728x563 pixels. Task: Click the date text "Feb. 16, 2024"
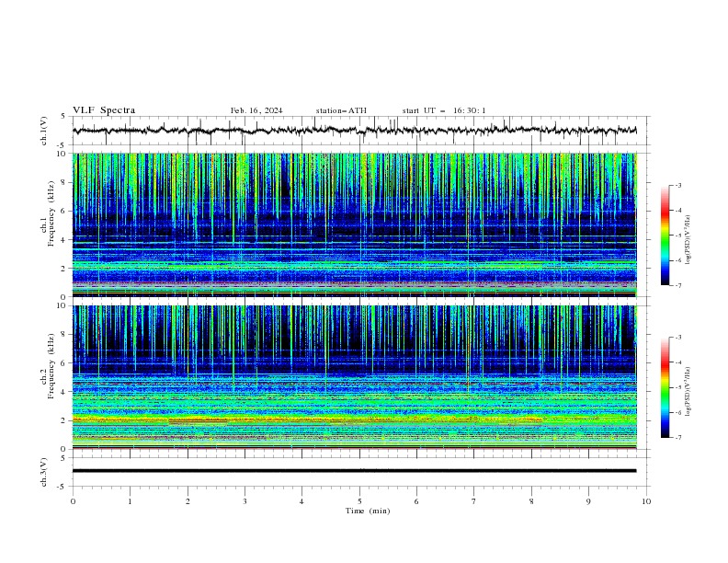[x=256, y=110]
